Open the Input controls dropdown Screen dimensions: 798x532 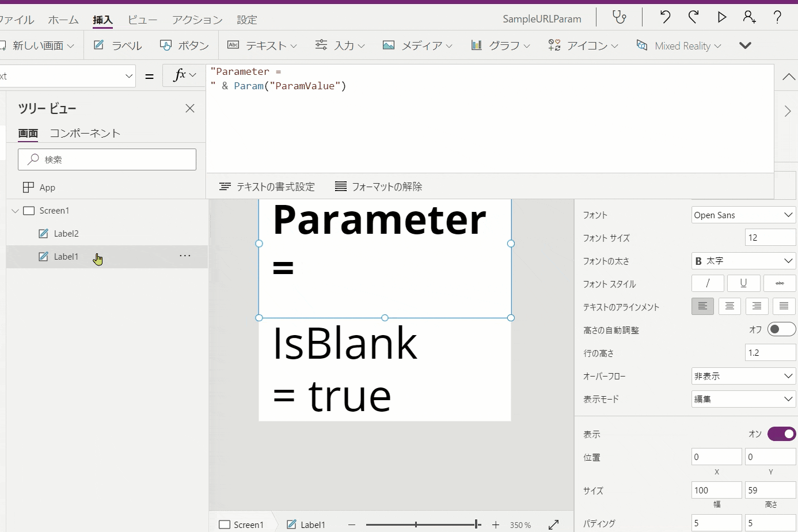340,45
